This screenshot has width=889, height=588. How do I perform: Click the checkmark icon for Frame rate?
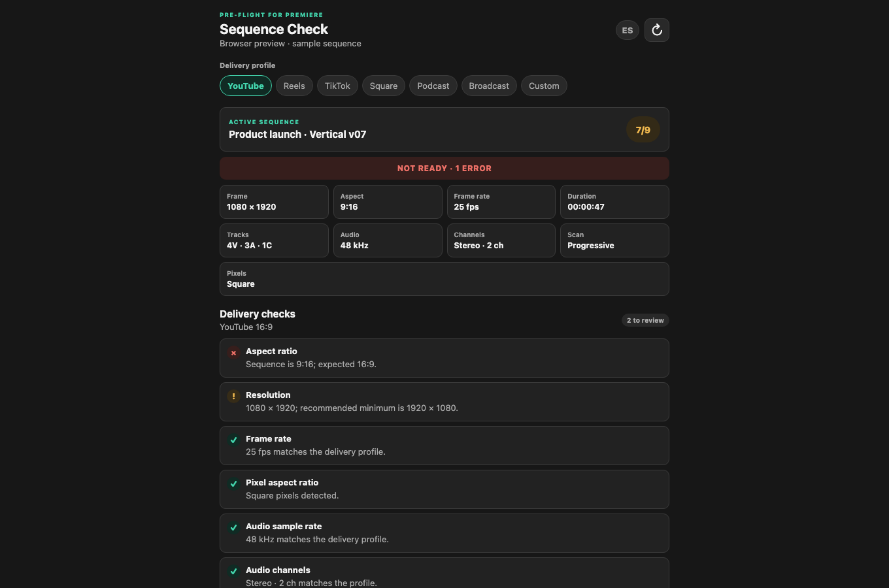point(233,440)
